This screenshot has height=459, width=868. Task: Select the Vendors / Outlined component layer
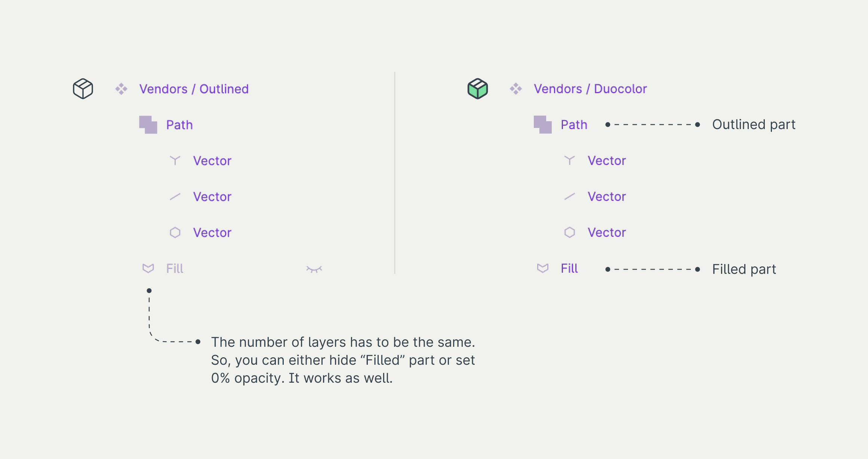click(194, 89)
